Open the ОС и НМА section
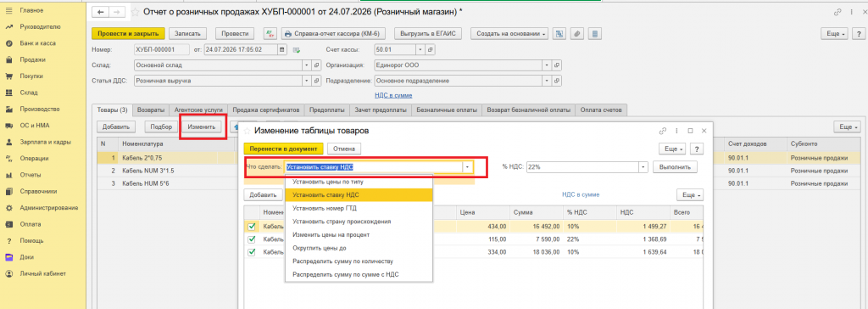Screen dimensions: 868x309 [34, 126]
